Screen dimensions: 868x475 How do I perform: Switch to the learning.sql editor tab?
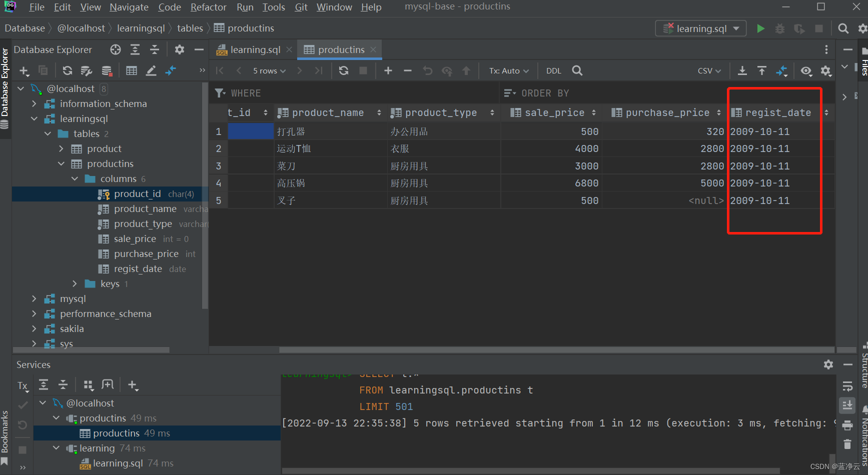[255, 49]
